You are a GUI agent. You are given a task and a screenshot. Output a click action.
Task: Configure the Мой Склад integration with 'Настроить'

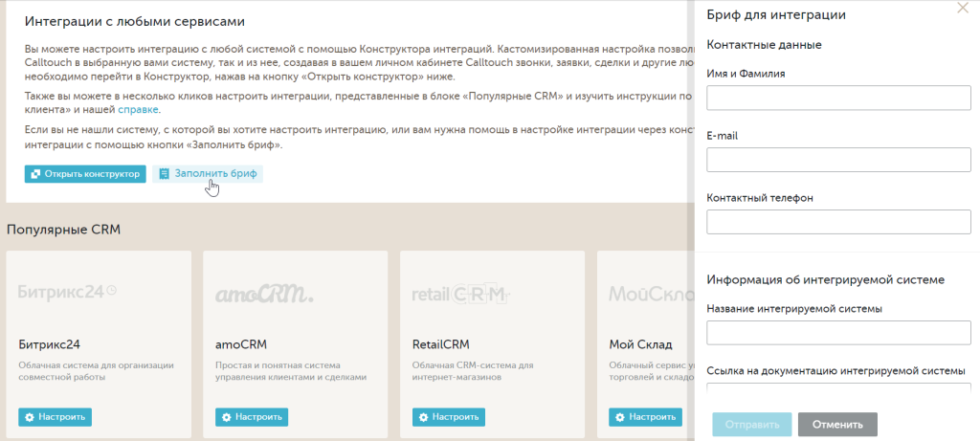pyautogui.click(x=646, y=417)
